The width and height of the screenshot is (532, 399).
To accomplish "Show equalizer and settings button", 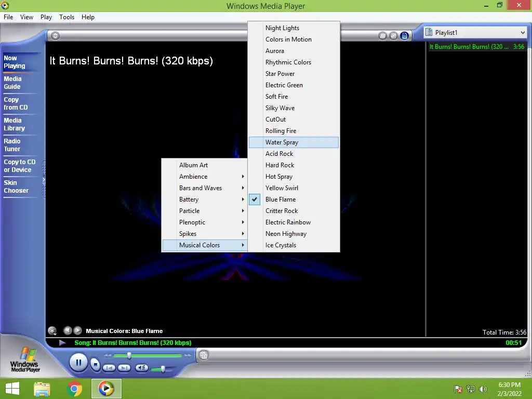I will pos(394,36).
